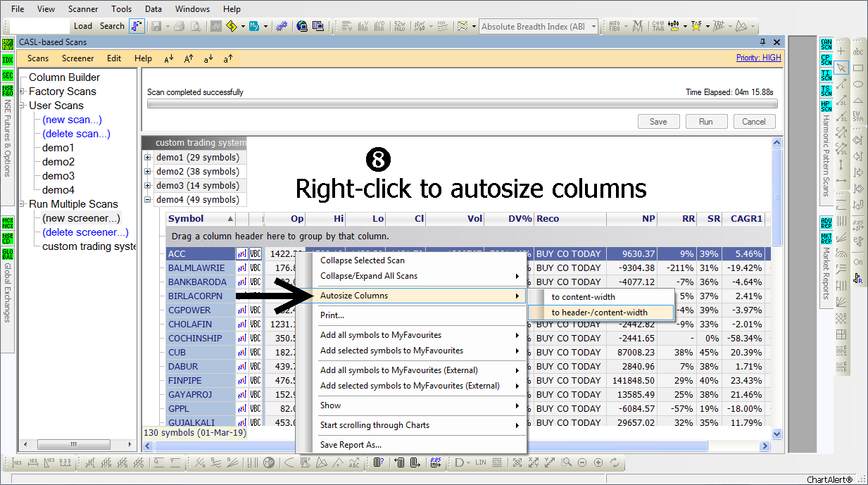The image size is (868, 485).
Task: Click the chart icon in ACC row
Action: 241,254
